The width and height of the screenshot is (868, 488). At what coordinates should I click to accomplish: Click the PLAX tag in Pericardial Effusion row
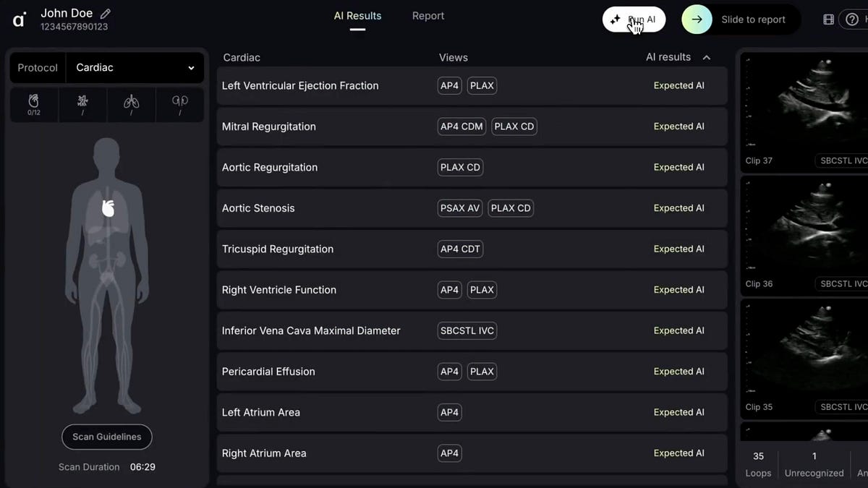point(482,372)
